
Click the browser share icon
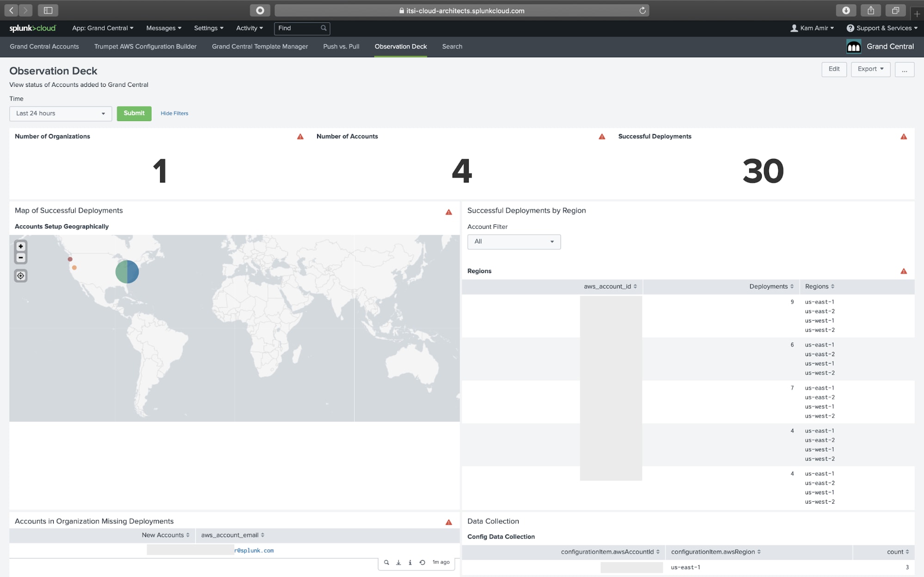pyautogui.click(x=871, y=10)
